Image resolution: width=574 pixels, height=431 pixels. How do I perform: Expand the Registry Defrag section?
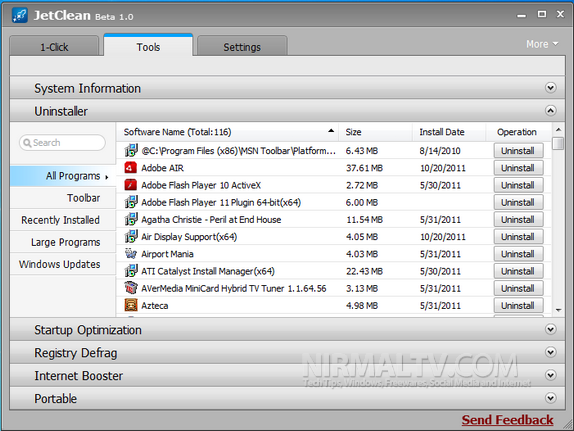coord(551,352)
